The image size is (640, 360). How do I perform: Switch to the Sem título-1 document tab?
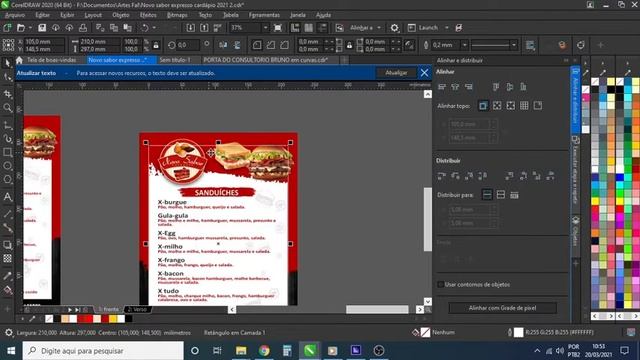click(175, 60)
